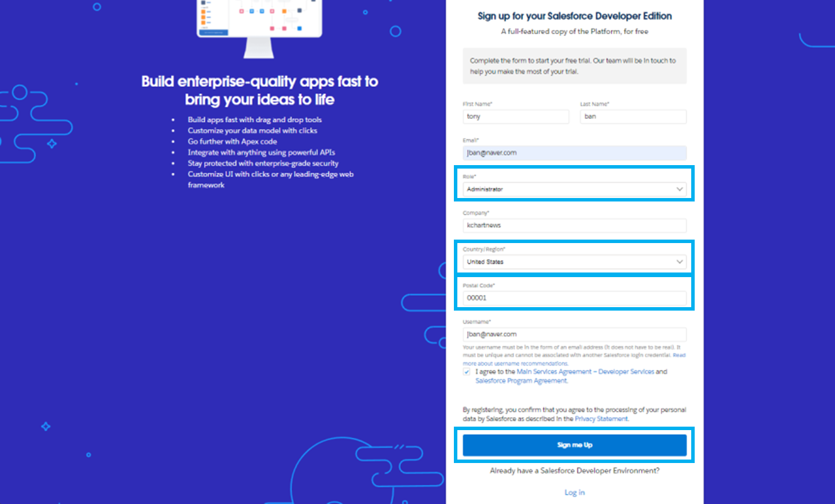Click the Sign me Up button
The height and width of the screenshot is (504, 835).
click(x=575, y=445)
